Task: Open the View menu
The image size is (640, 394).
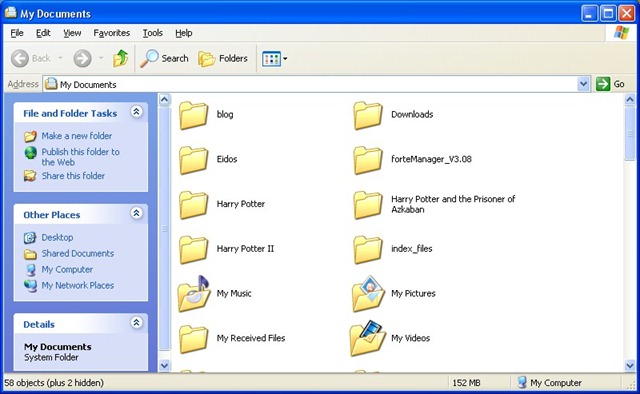Action: pos(72,33)
